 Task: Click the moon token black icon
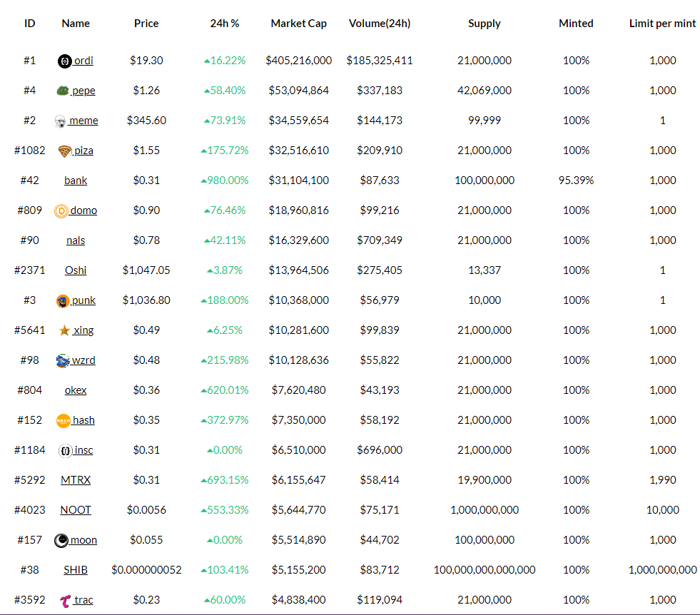tap(61, 541)
